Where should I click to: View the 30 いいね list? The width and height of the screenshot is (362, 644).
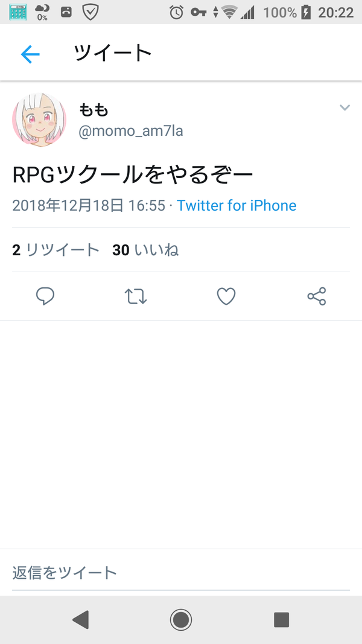145,250
